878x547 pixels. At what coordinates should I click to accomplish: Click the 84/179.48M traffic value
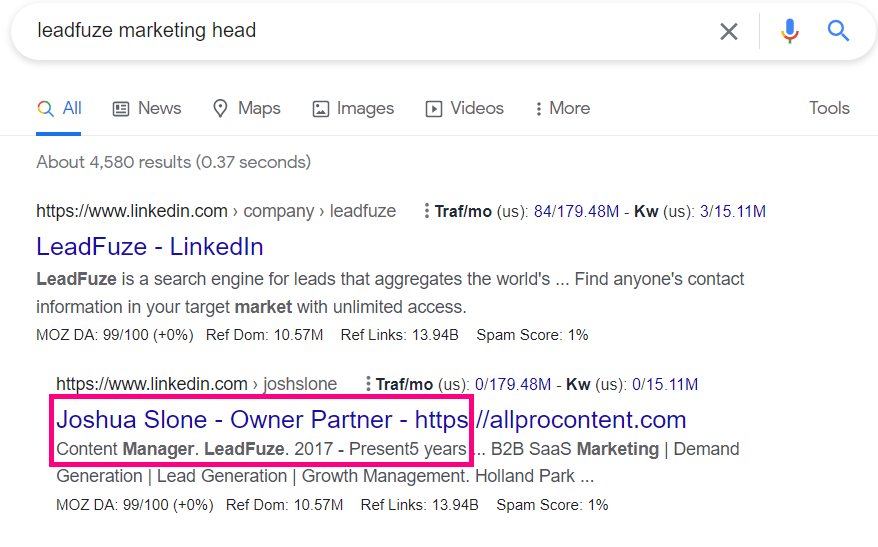click(x=576, y=211)
